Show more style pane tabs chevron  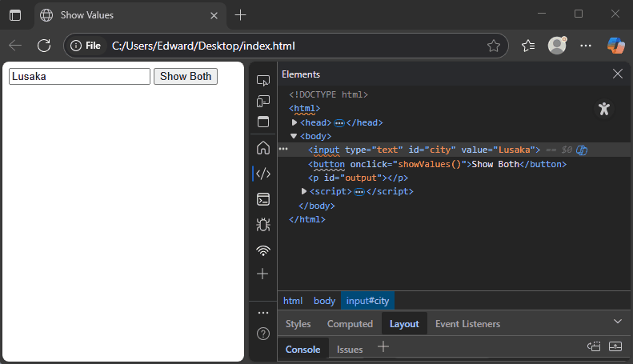click(x=617, y=322)
